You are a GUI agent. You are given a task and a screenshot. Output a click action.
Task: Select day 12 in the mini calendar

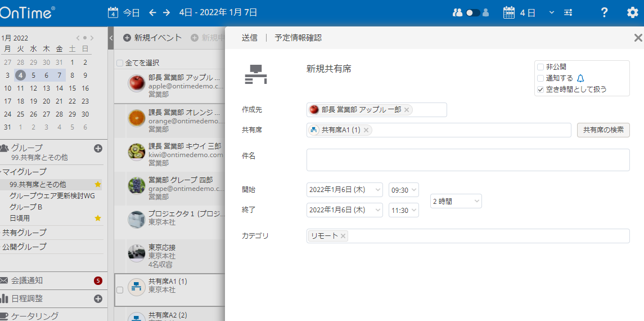tap(34, 88)
